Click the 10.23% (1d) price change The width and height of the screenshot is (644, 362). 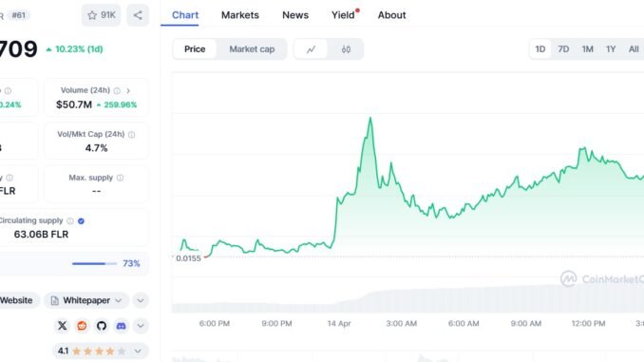tap(74, 48)
